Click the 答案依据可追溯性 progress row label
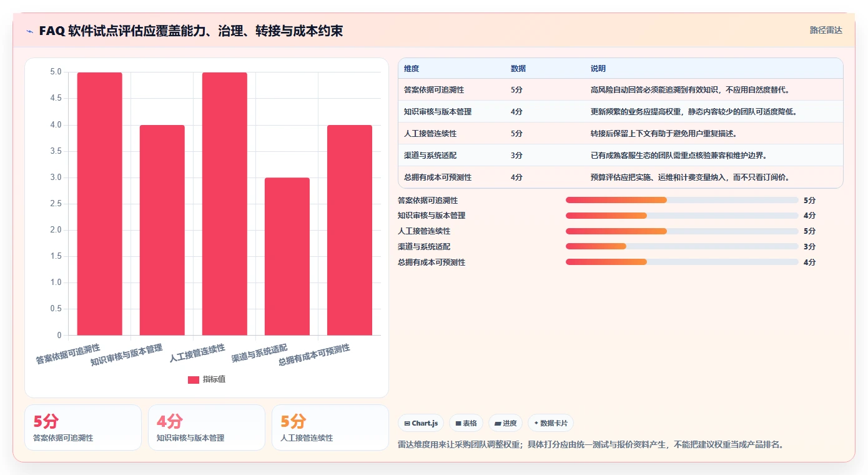This screenshot has height=475, width=868. (x=428, y=201)
